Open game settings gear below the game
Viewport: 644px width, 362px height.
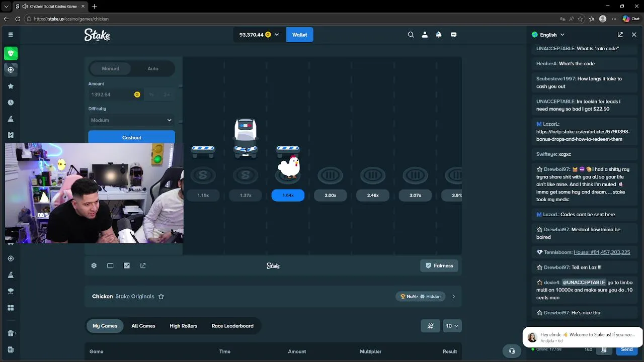(94, 265)
